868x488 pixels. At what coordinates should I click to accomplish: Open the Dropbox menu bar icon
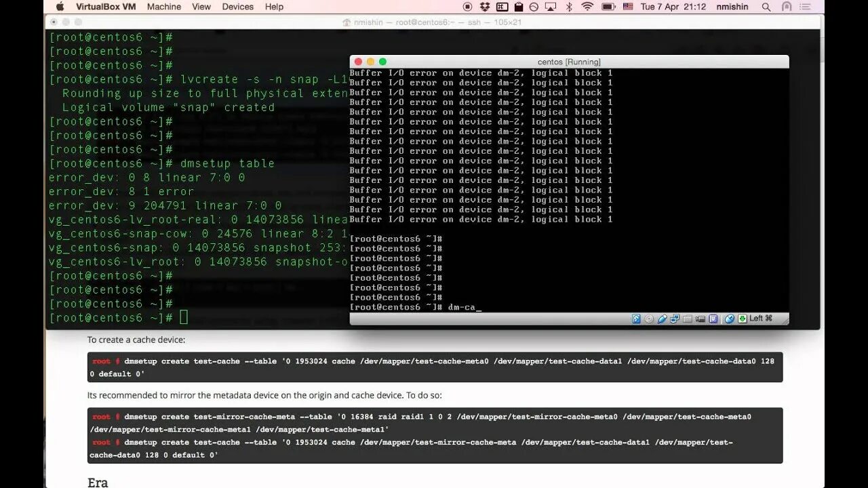pyautogui.click(x=485, y=7)
